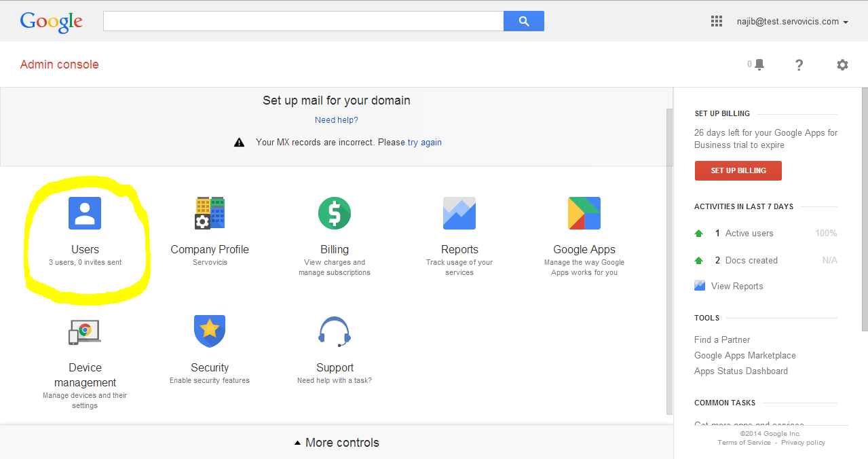Click "Need help with a task?" description
868x459 pixels.
click(x=335, y=380)
